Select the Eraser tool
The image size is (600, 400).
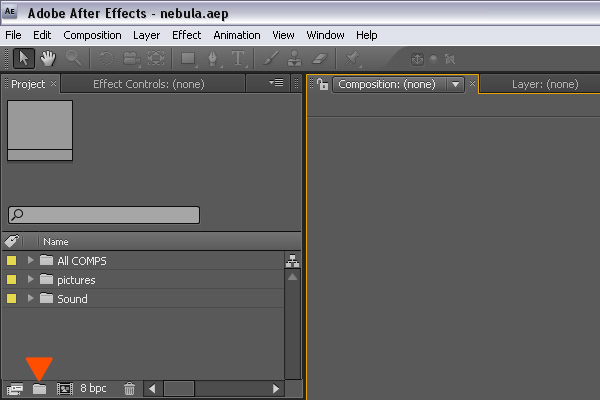pyautogui.click(x=320, y=59)
